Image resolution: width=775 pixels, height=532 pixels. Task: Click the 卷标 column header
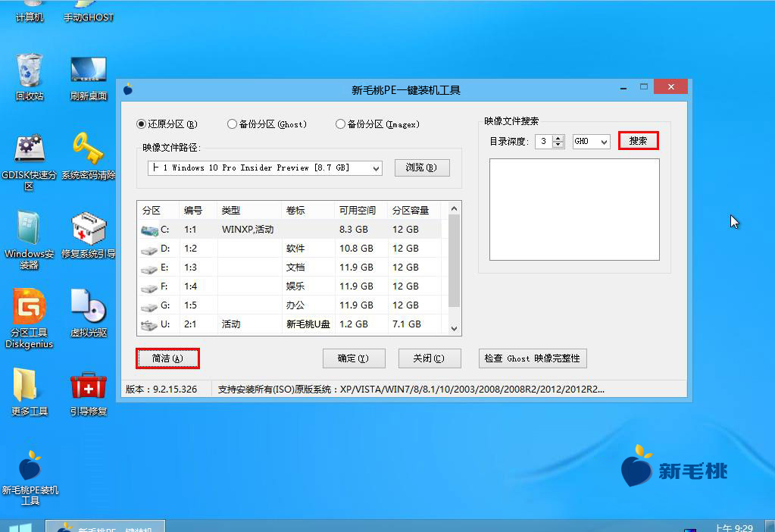tap(308, 210)
